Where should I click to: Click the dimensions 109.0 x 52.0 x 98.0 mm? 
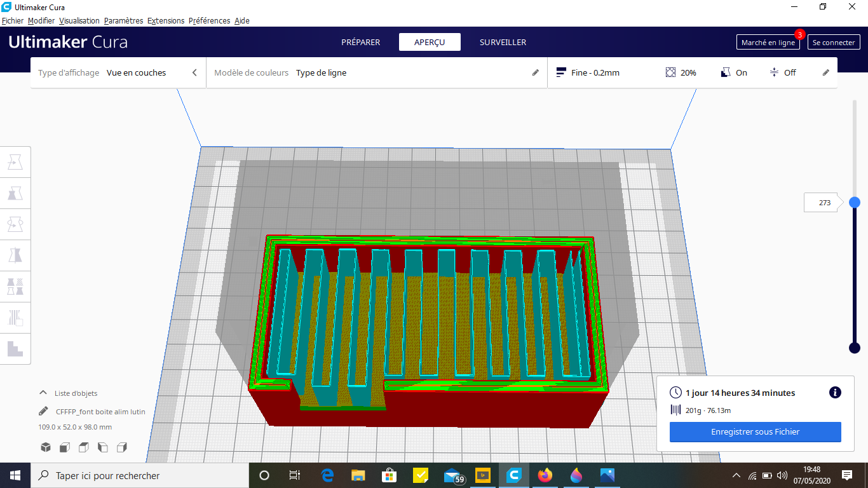(75, 427)
